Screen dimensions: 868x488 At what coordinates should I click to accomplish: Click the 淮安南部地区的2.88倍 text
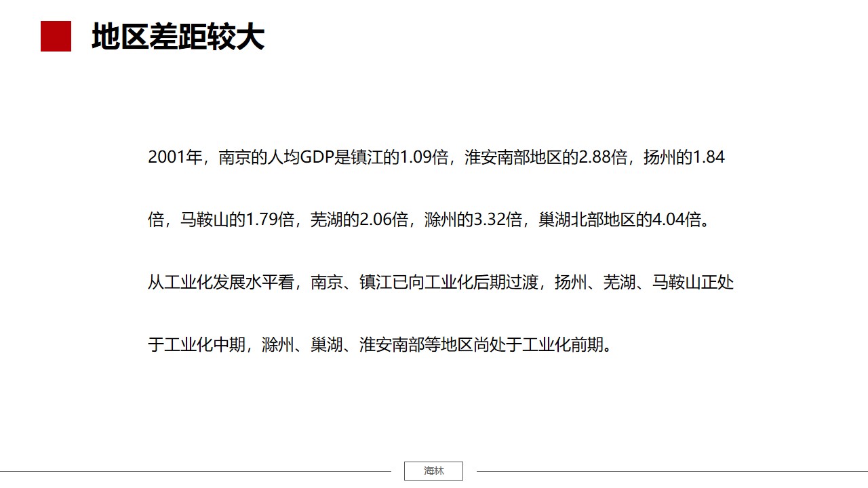click(545, 158)
